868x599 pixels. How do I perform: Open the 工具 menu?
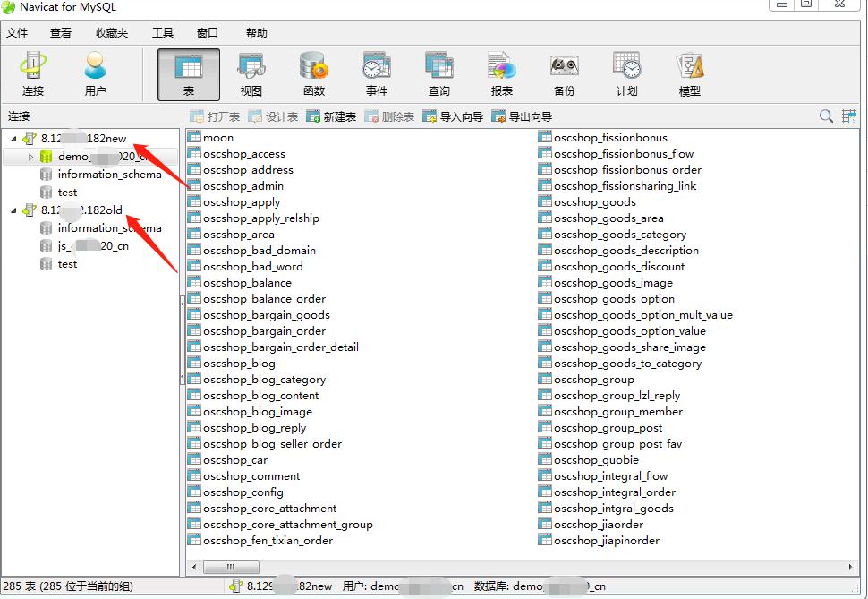click(163, 33)
